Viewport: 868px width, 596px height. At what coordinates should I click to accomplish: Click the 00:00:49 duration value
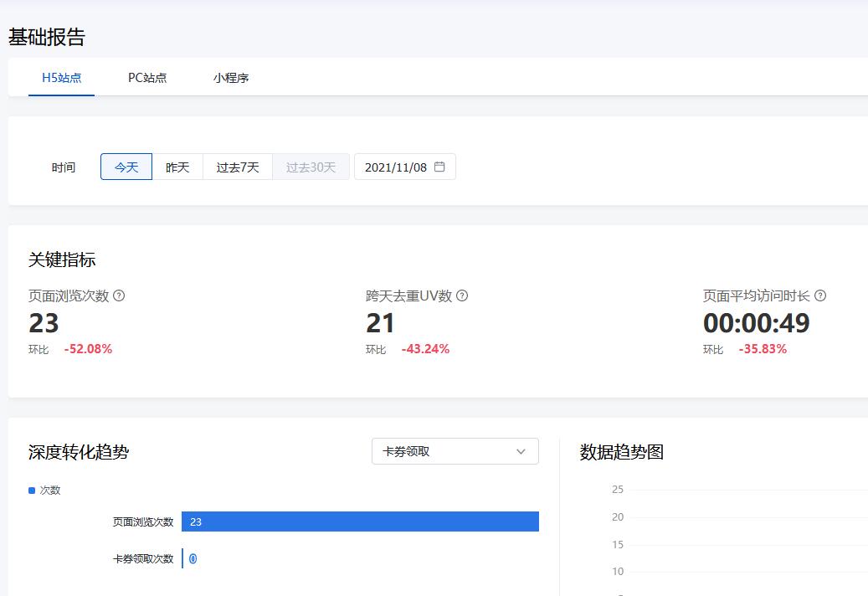coord(756,323)
